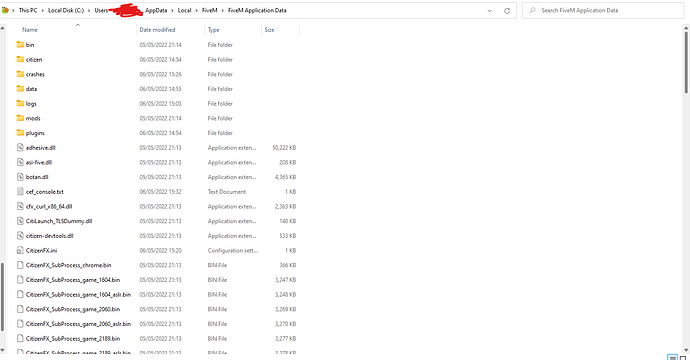
Task: Click the left pane scrollbar thumb
Action: (2, 297)
